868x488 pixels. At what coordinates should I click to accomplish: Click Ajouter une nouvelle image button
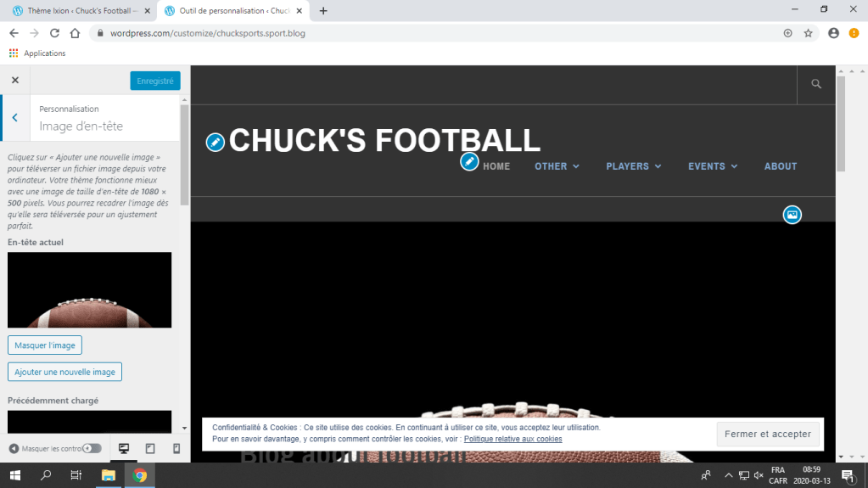64,372
